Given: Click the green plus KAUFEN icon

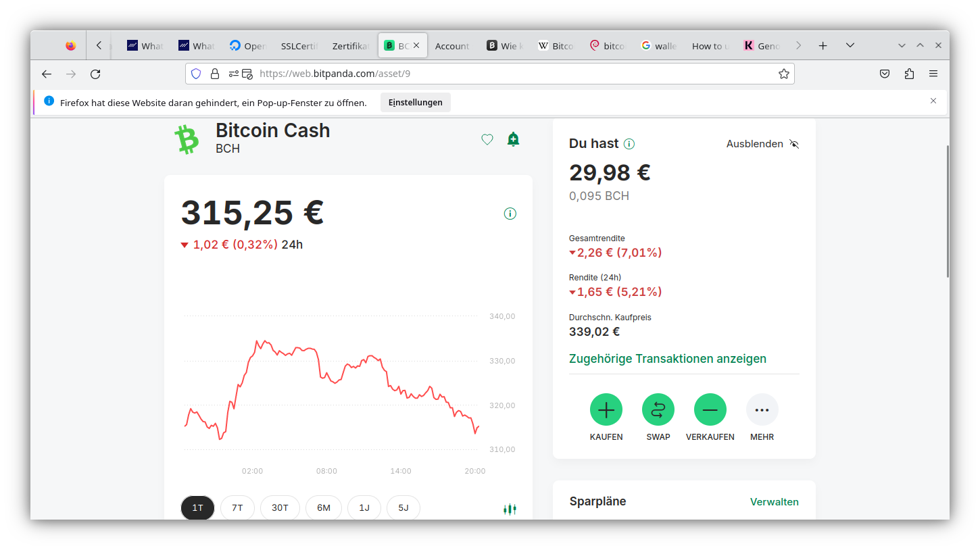Looking at the screenshot, I should click(606, 409).
